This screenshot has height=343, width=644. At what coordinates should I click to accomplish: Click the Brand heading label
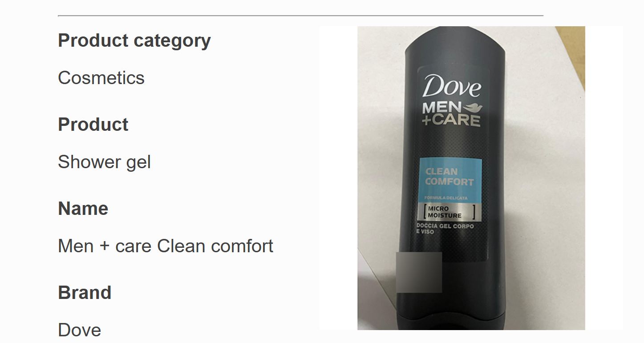(85, 293)
